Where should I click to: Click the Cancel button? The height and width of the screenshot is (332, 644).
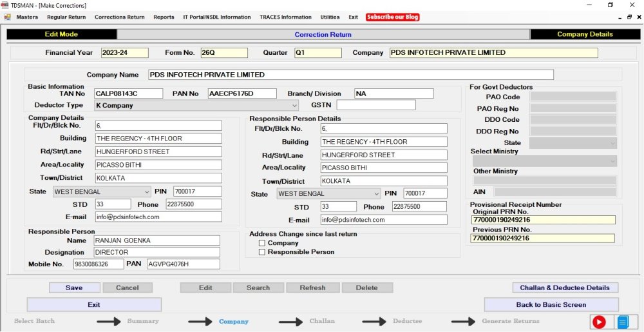pos(127,288)
